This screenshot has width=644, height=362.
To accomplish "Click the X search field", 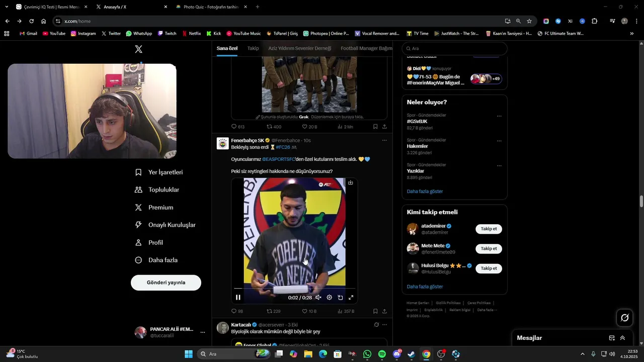I will pyautogui.click(x=454, y=48).
